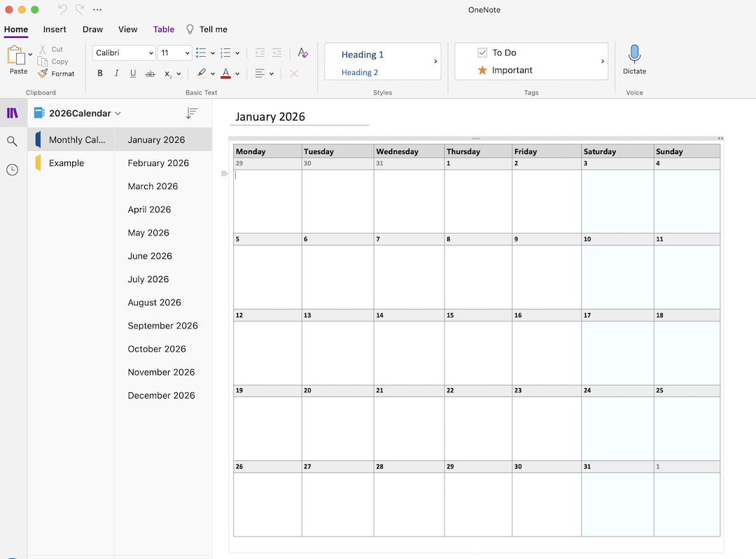The height and width of the screenshot is (559, 756).
Task: Open the font color picker
Action: (226, 73)
